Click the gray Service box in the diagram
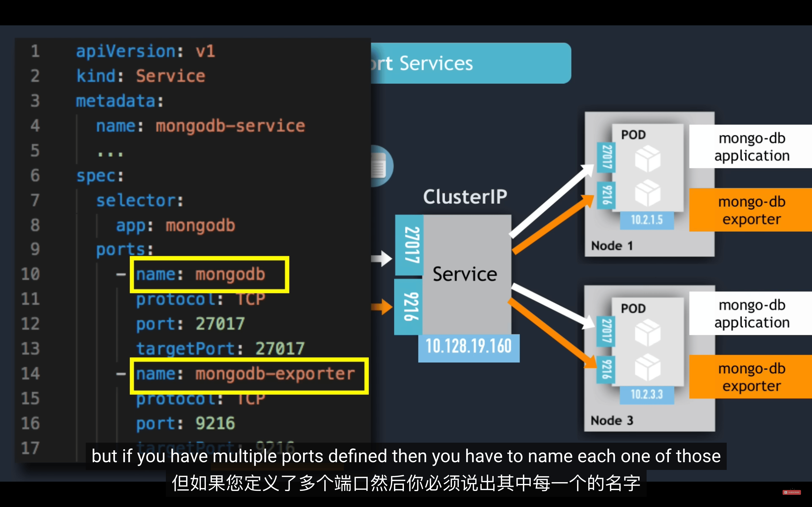The image size is (812, 507). (x=467, y=275)
